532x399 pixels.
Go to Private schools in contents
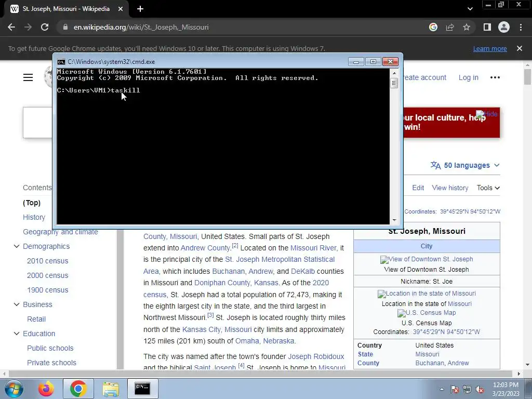[51, 363]
